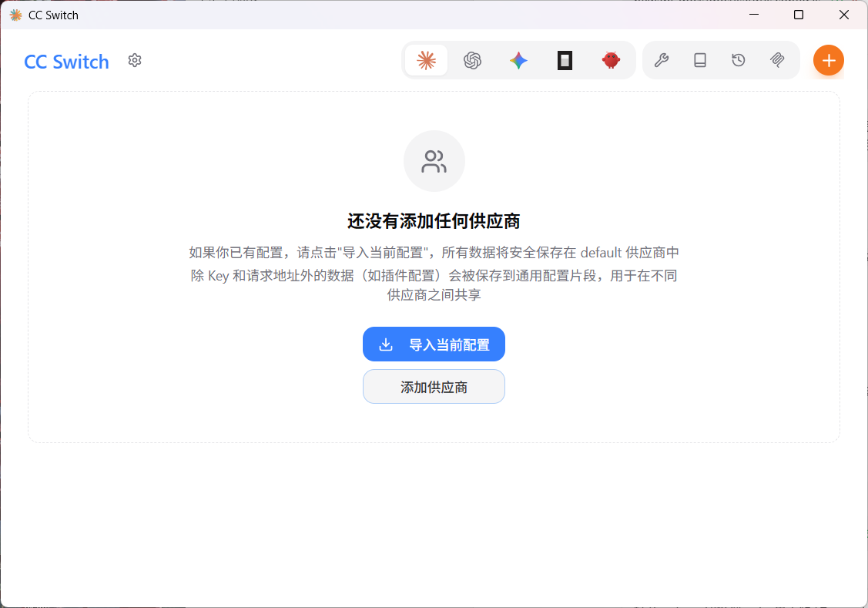Click the heading 还没有添加任何供应商

(434, 221)
